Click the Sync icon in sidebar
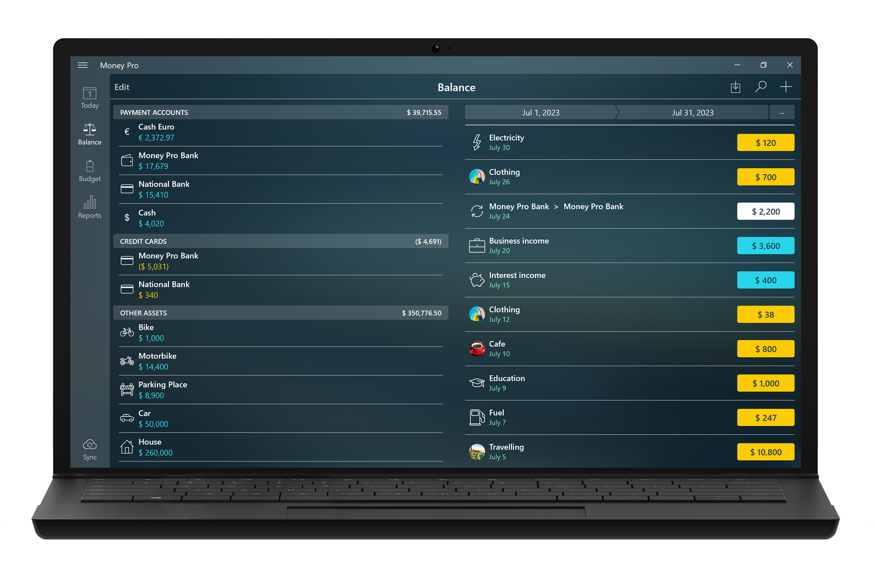 click(91, 446)
